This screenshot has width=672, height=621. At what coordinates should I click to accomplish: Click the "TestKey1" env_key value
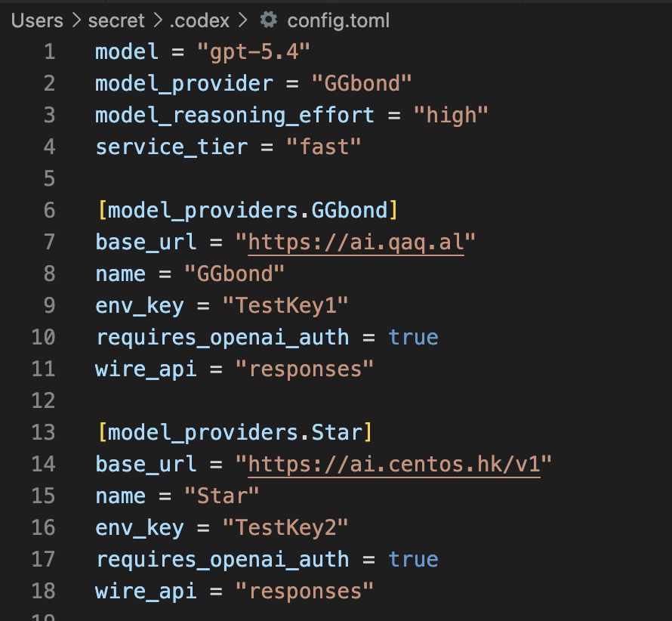tap(285, 306)
